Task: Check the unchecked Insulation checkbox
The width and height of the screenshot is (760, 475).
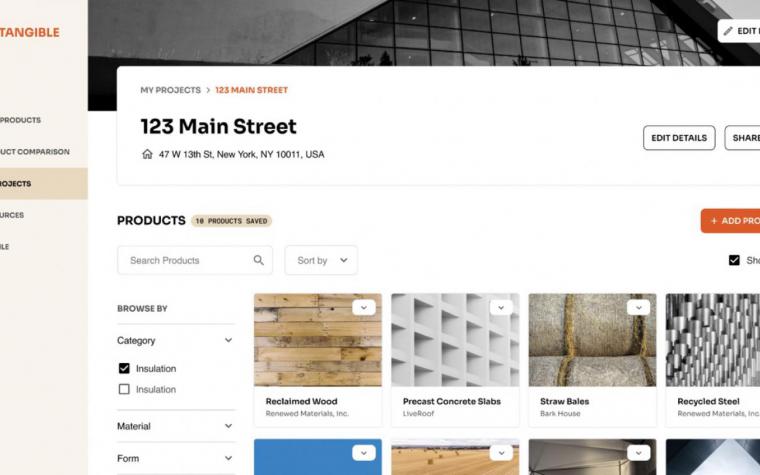Action: [x=124, y=389]
